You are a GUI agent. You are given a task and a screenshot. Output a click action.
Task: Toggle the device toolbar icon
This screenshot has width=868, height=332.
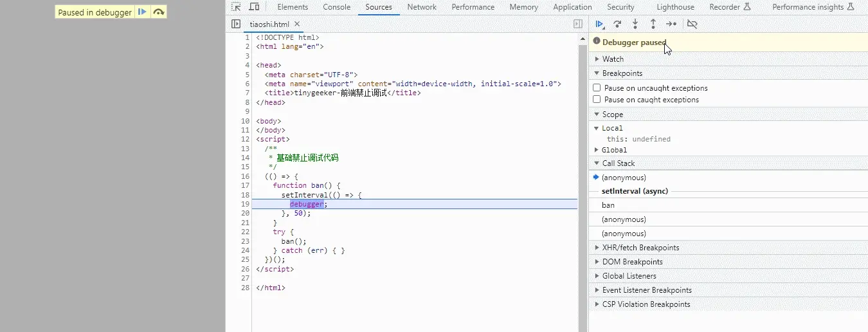(x=254, y=7)
